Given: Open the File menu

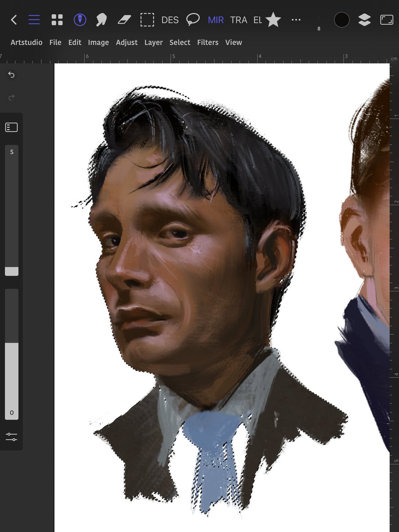Looking at the screenshot, I should pos(55,43).
